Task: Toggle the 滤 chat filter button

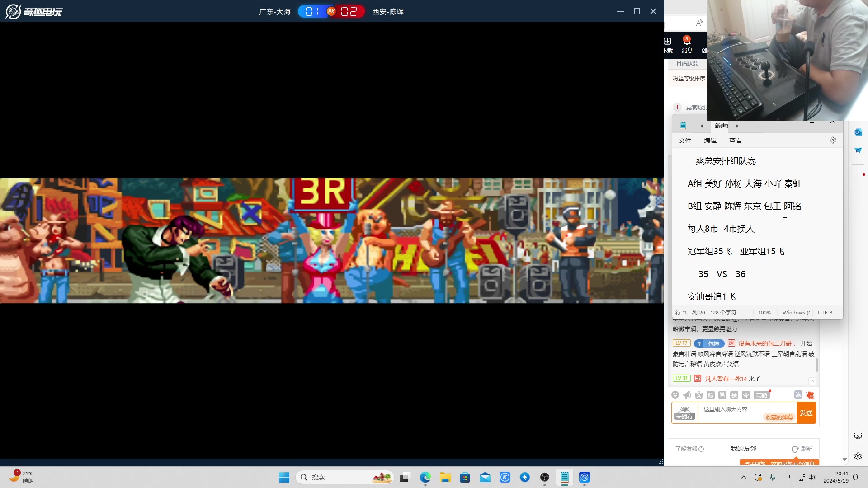Action: tap(798, 394)
